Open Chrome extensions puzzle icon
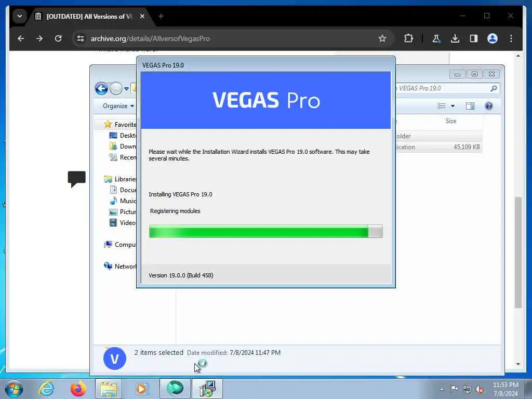 pos(408,38)
